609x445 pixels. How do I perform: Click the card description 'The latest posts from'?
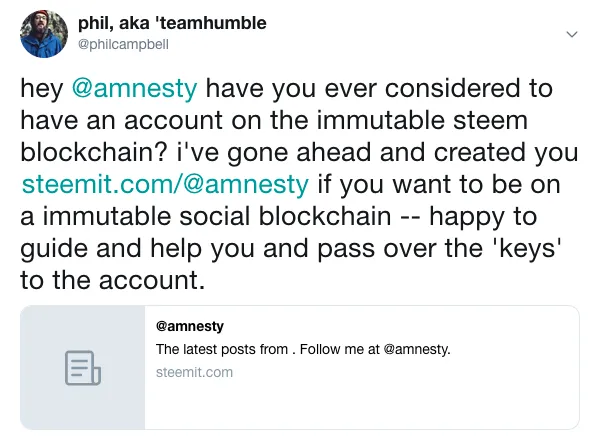(222, 349)
